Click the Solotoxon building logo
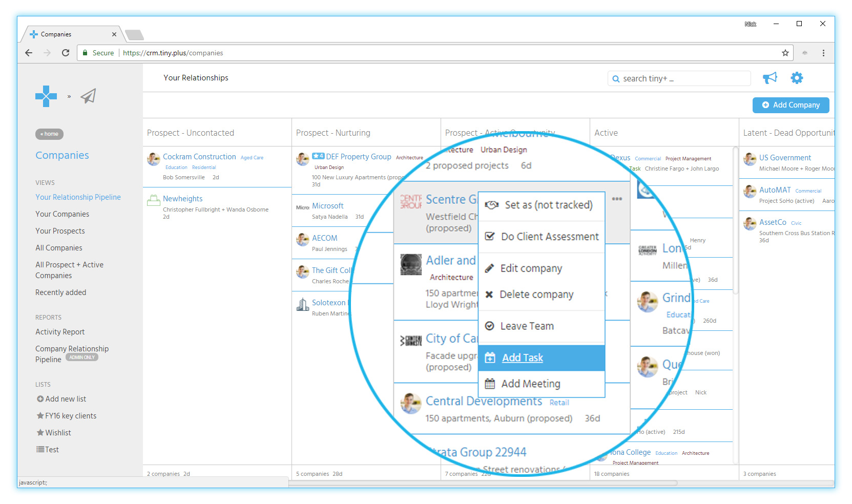 (x=303, y=304)
